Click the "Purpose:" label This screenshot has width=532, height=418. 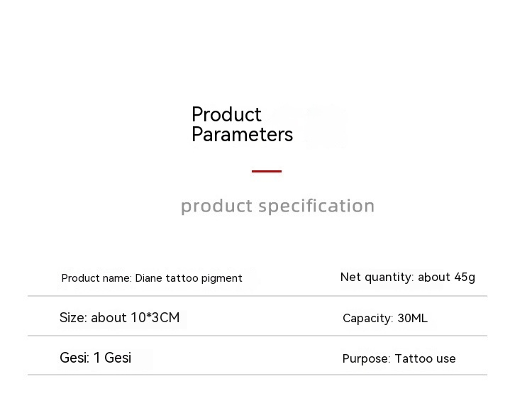366,359
